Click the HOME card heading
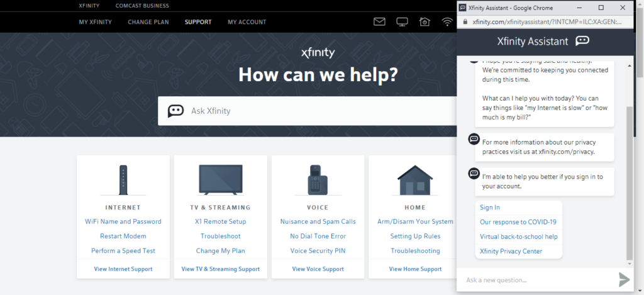Image resolution: width=644 pixels, height=295 pixels. pos(415,208)
